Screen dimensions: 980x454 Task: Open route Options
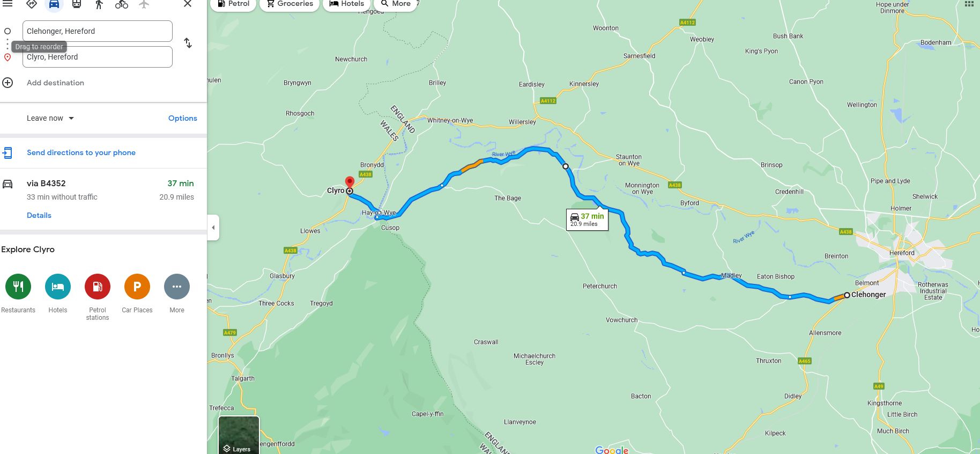click(x=183, y=118)
